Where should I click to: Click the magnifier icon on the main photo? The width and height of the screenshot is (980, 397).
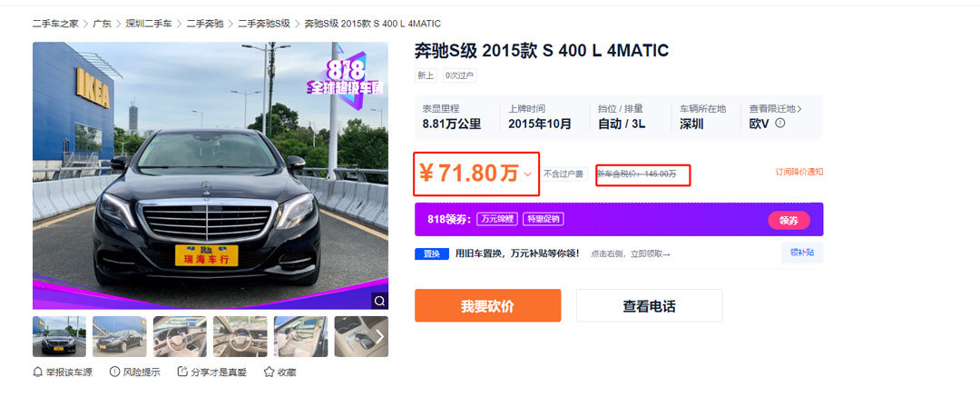(377, 300)
